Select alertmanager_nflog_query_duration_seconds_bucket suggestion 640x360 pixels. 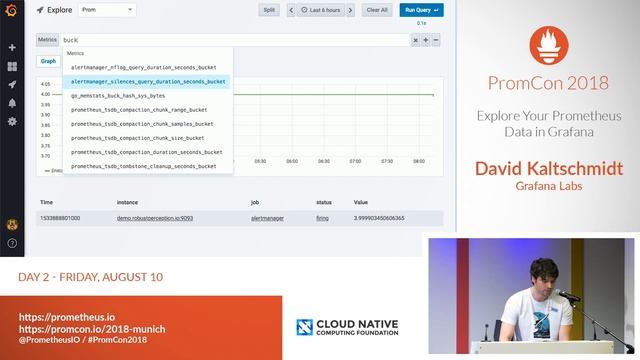148,67
